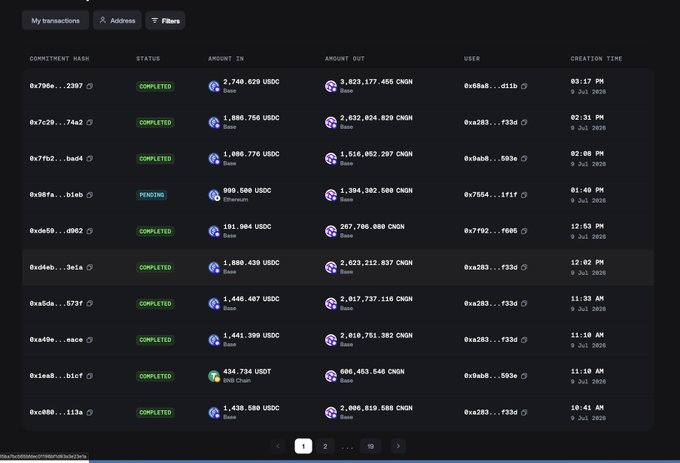This screenshot has width=680, height=463.
Task: Click COMPLETED badge for 0x796e...2397
Action: 155,86
